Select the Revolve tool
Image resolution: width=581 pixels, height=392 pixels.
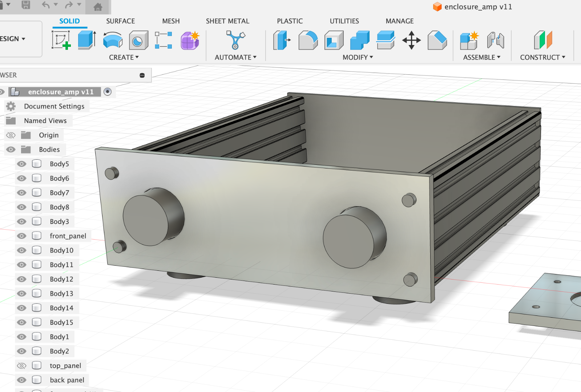click(113, 40)
